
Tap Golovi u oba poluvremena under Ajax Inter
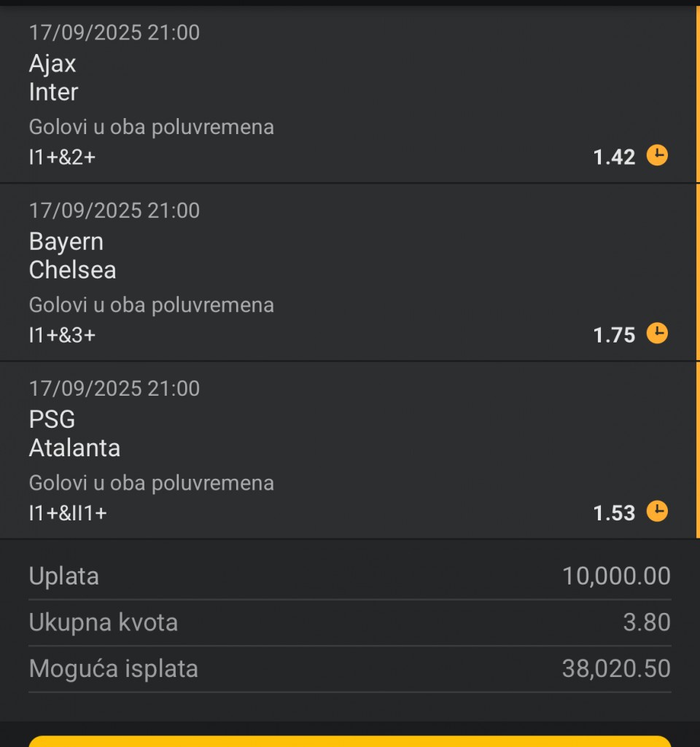(152, 128)
